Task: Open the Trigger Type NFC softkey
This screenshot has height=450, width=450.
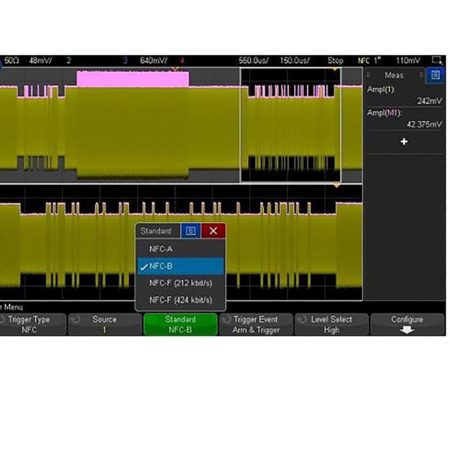Action: (31, 324)
